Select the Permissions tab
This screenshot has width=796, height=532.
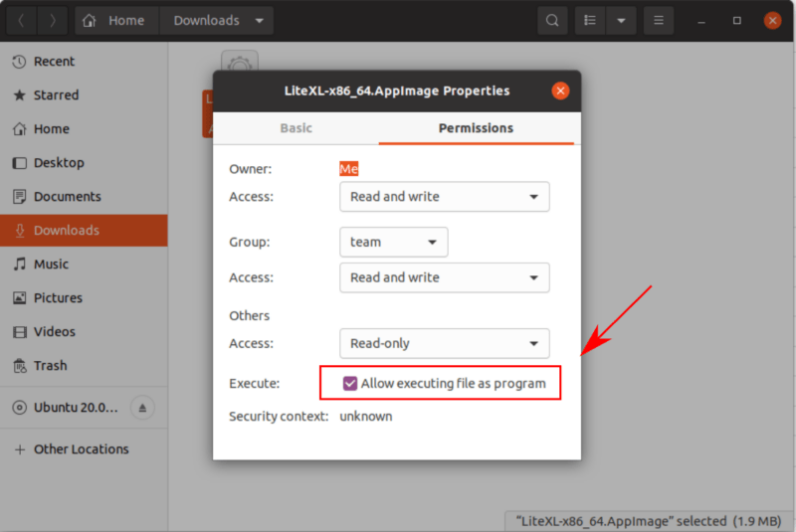(x=476, y=128)
